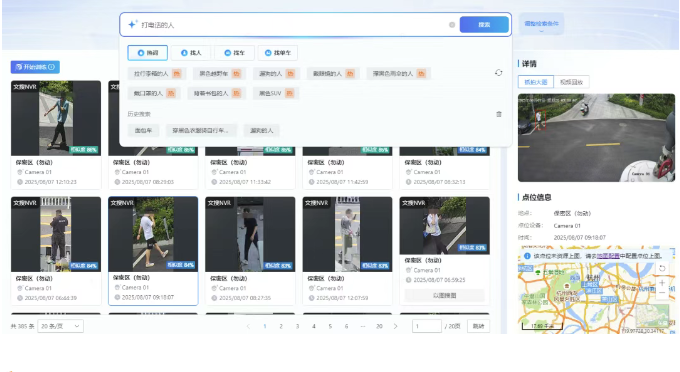The image size is (680, 372).
Task: Click the 开始训练 button
Action: (x=35, y=67)
